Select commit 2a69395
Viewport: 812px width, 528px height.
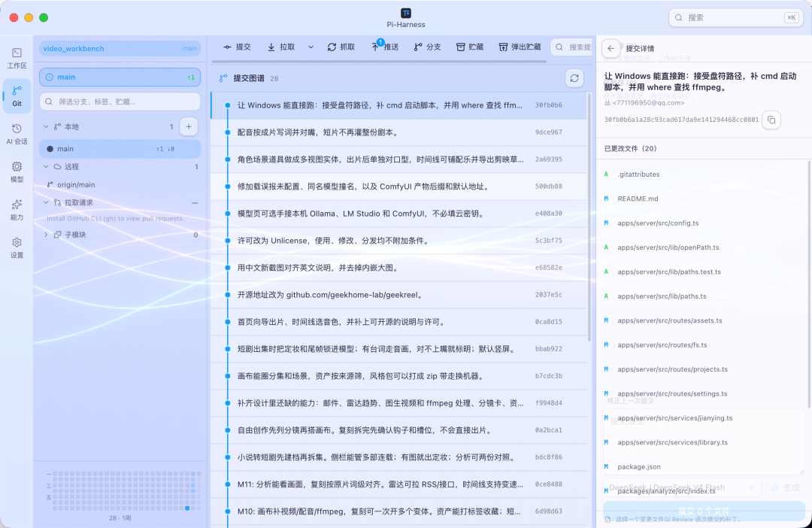click(398, 159)
